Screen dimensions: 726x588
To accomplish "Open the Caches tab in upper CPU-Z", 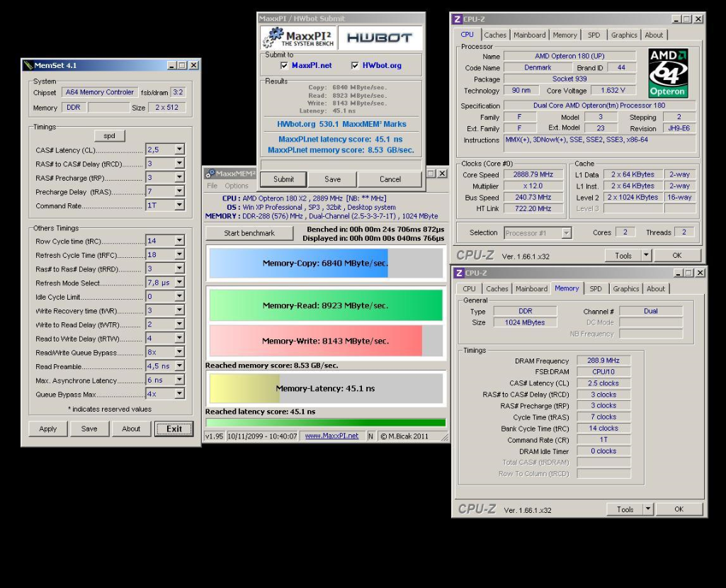I will [x=495, y=35].
